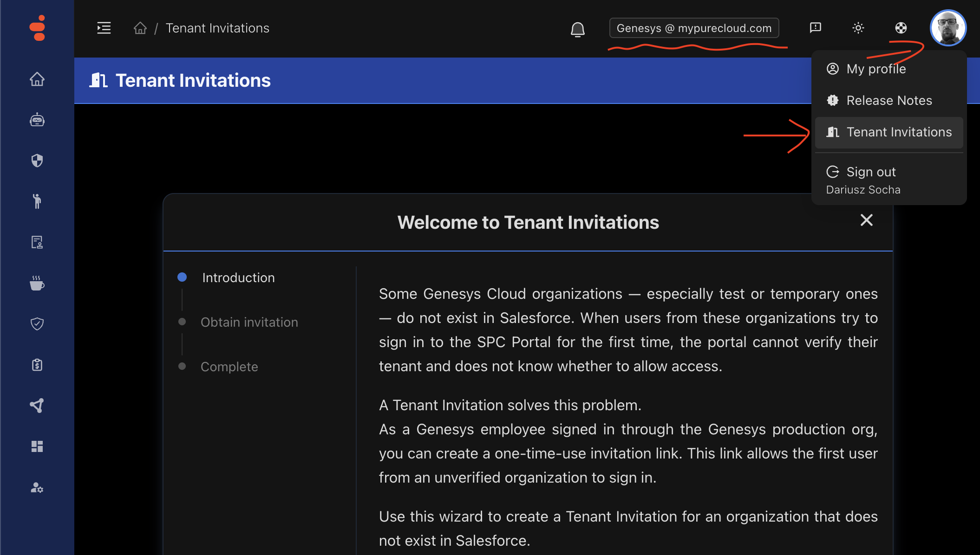The height and width of the screenshot is (555, 980).
Task: Open the dashboard tiles sidebar icon
Action: pyautogui.click(x=37, y=446)
